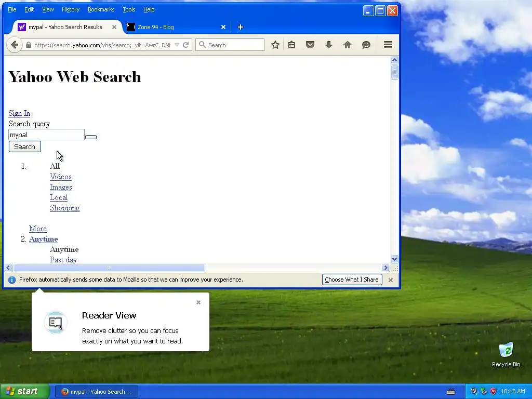The width and height of the screenshot is (532, 399).
Task: Click red shield security tray icon
Action: pyautogui.click(x=494, y=391)
